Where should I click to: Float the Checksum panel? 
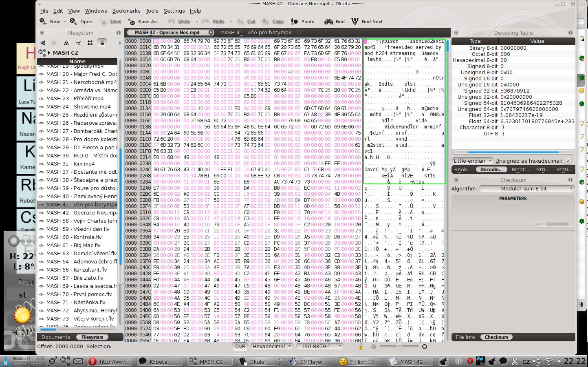click(570, 180)
